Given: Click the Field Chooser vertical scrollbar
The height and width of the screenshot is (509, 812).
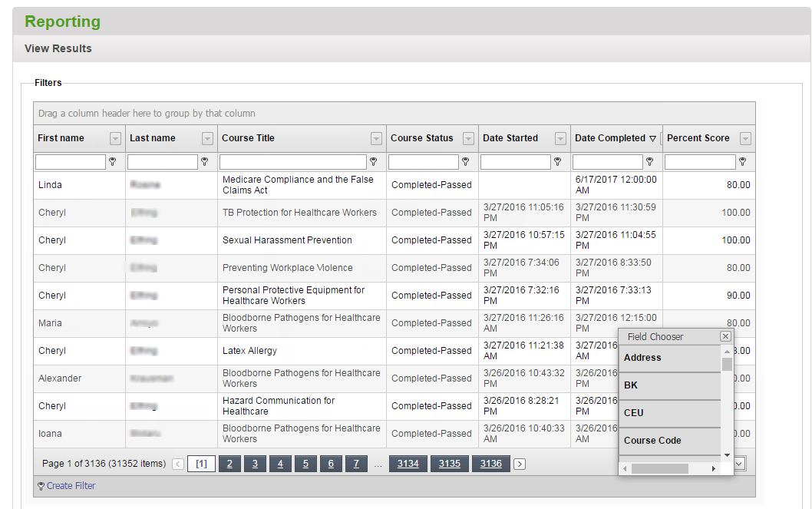Looking at the screenshot, I should pyautogui.click(x=728, y=365).
